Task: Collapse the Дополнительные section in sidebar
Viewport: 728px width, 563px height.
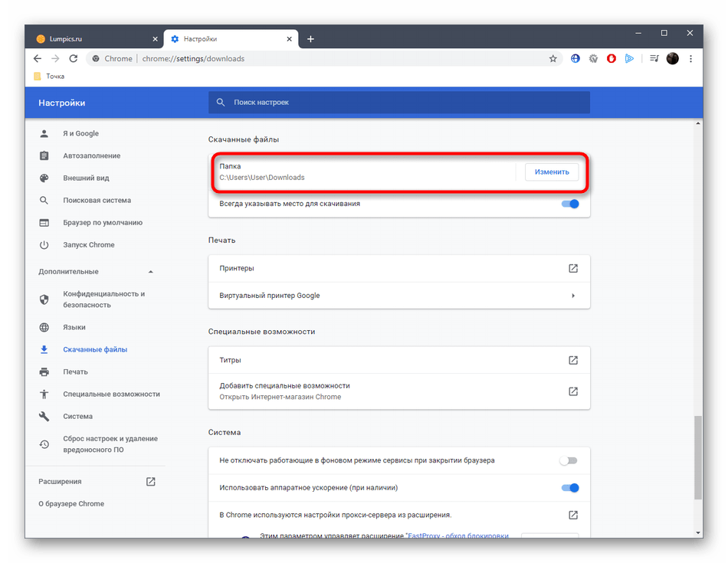Action: click(x=151, y=272)
